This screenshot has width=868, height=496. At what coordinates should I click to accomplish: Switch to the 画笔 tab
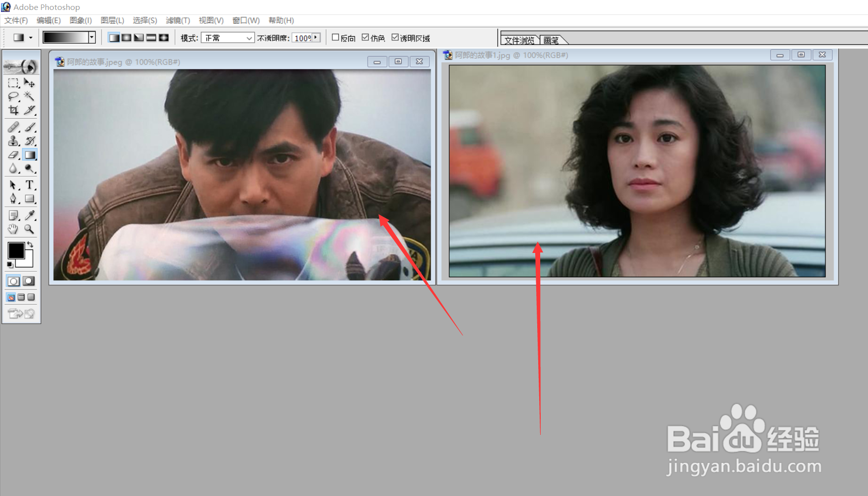(551, 40)
